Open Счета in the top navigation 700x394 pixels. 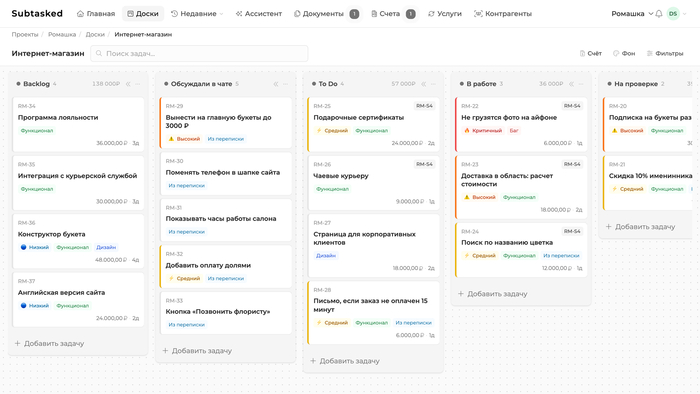click(x=386, y=14)
